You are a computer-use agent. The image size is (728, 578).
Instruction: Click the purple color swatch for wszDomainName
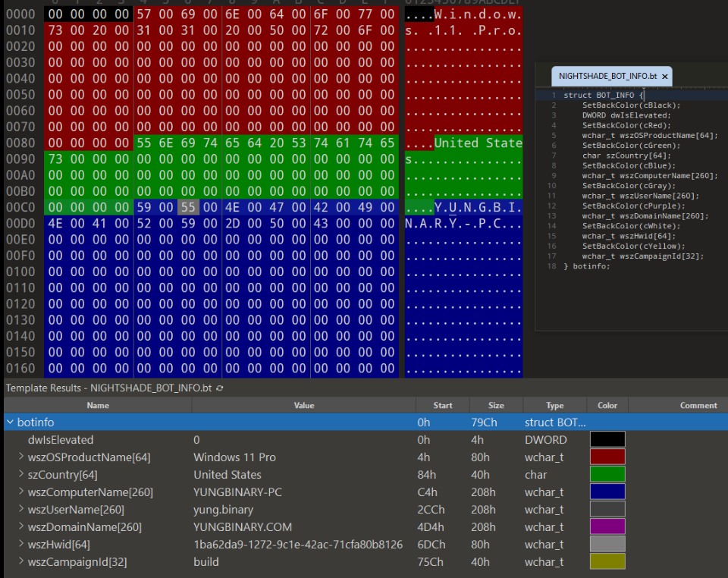(x=607, y=526)
